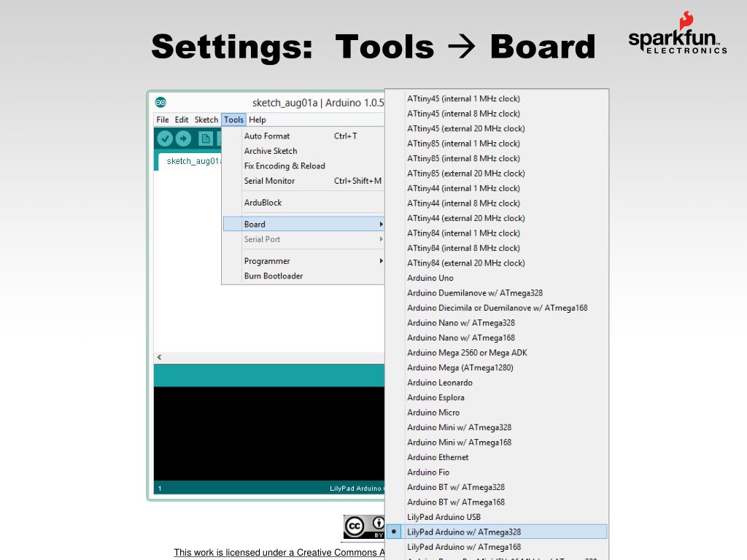Click the Arduino logo in title bar
747x560 pixels.
tap(160, 102)
